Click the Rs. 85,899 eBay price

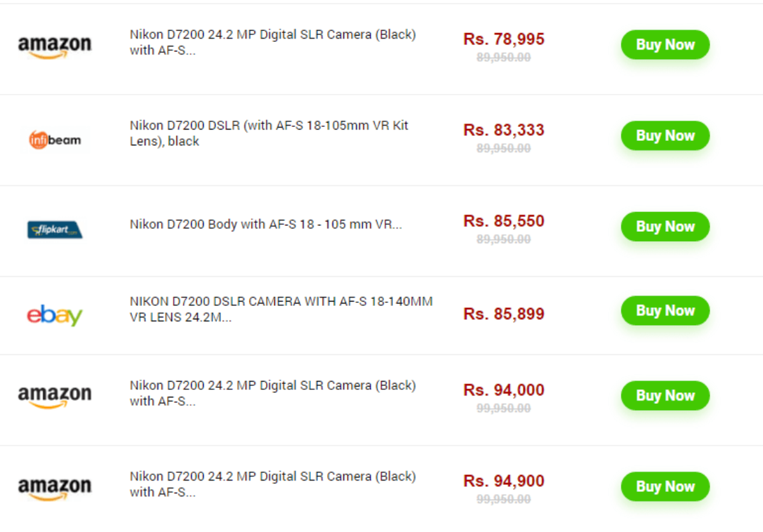[x=503, y=314]
